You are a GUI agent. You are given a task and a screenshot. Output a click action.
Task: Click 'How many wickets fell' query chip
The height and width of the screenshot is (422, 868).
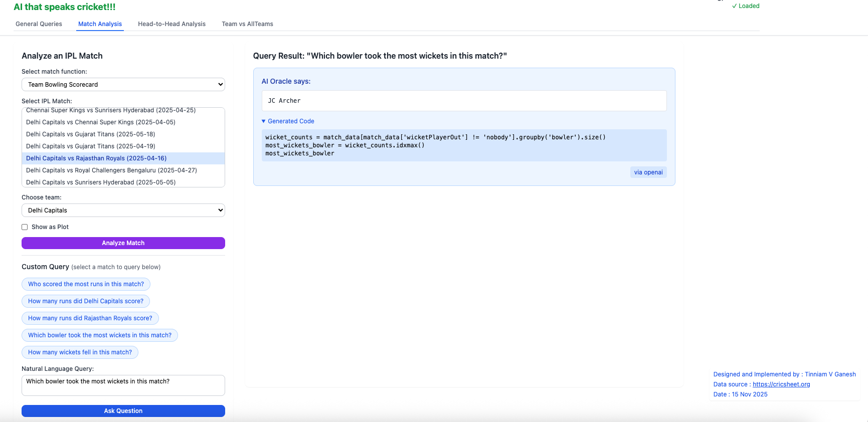click(x=80, y=352)
